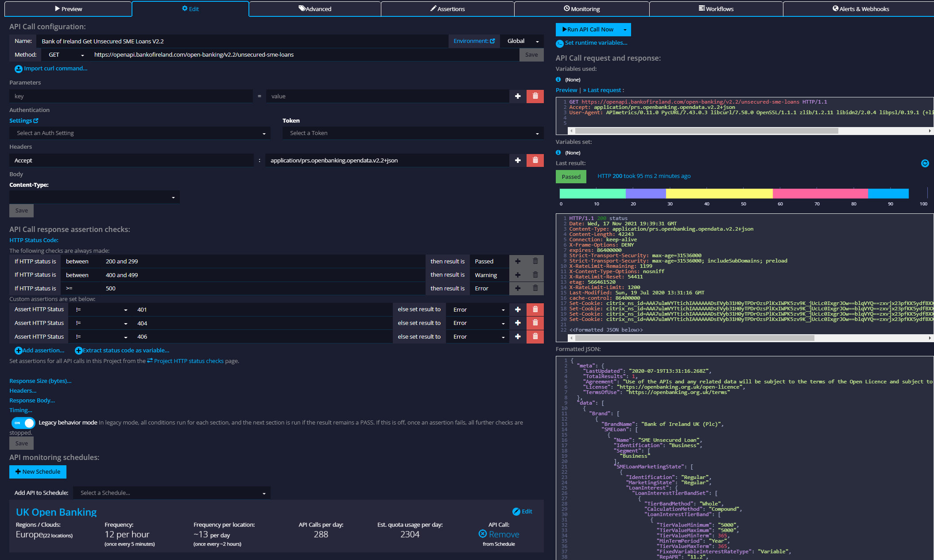Viewport: 934px width, 560px height.
Task: Switch to the Edit tab
Action: (190, 9)
